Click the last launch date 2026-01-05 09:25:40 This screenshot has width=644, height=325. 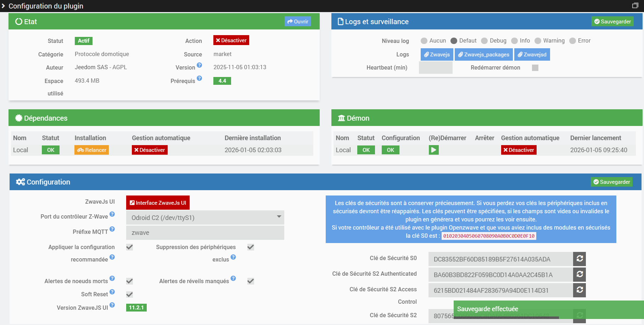[599, 150]
